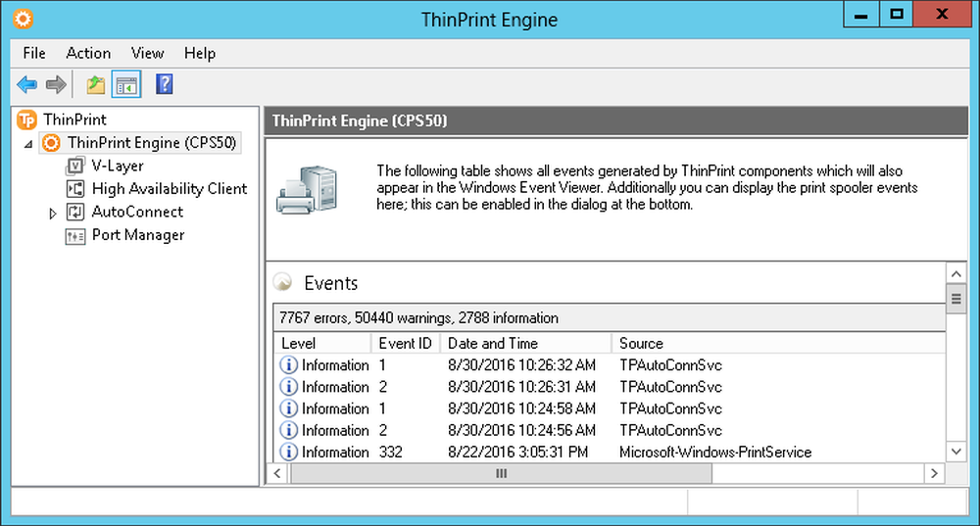Click the Port Manager icon in tree
The height and width of the screenshot is (526, 980).
coord(75,236)
